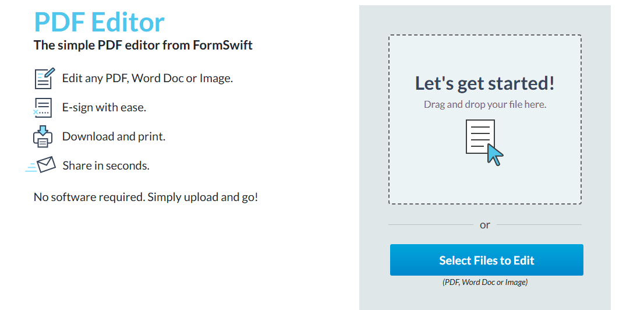Image resolution: width=644 pixels, height=310 pixels.
Task: Click the blue arrow cursor on document
Action: 496,154
